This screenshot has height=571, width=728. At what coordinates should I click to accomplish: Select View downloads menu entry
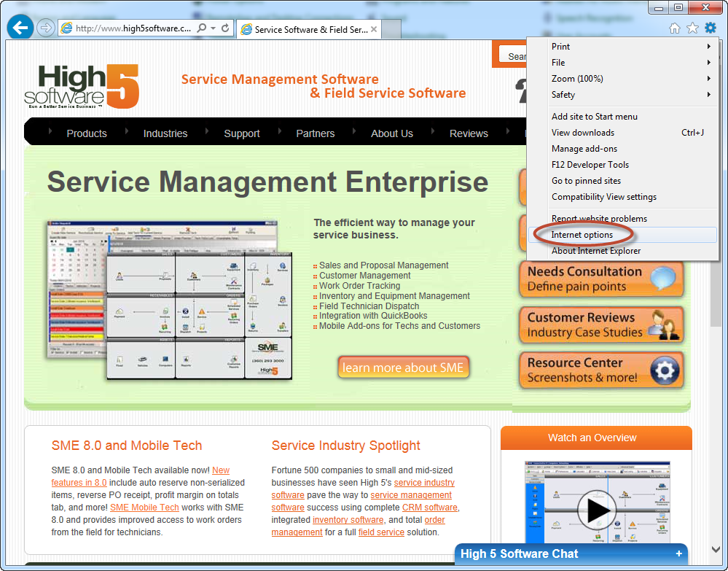[623, 133]
